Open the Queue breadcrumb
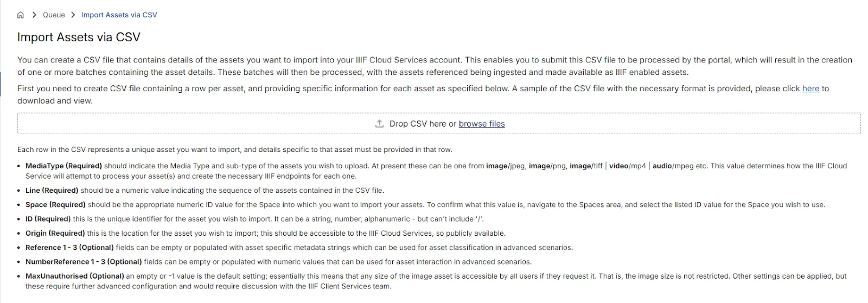This screenshot has width=868, height=303. [54, 15]
